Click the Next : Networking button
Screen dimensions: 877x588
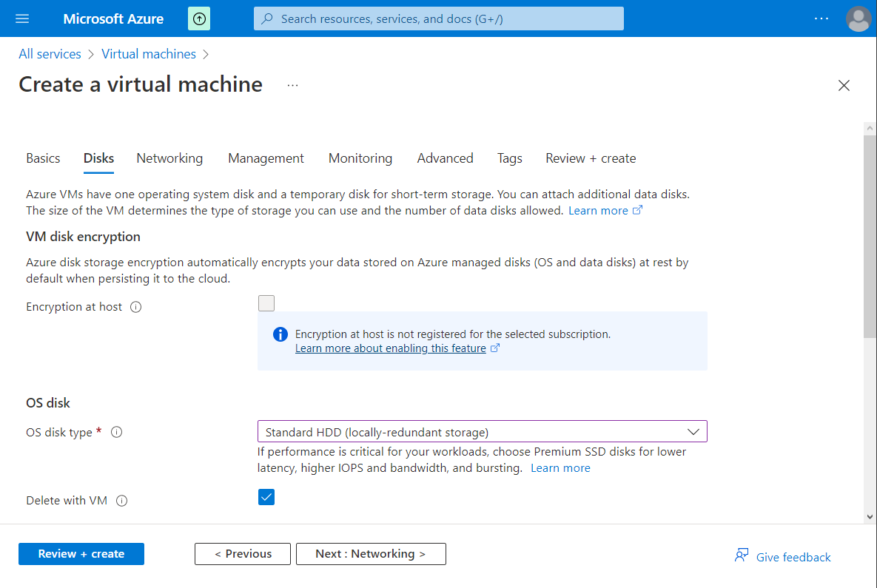[x=371, y=554]
